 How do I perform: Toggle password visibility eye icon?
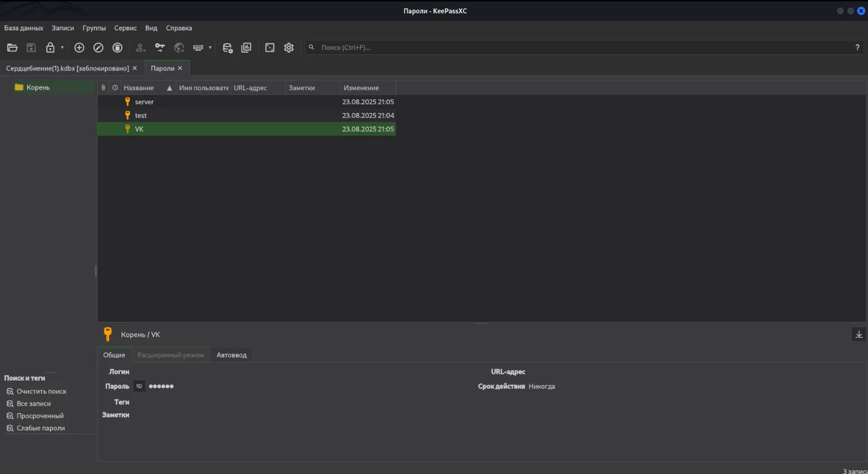(x=139, y=387)
